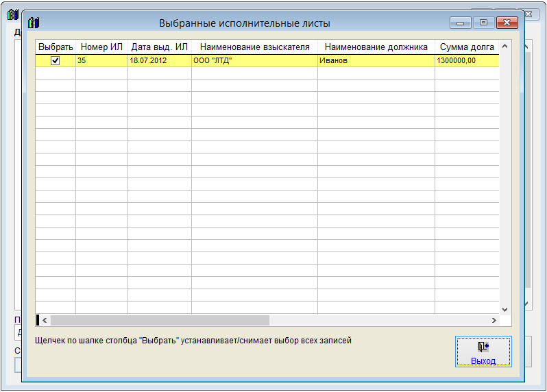Maximize the Выбранные исполнительные листы window
This screenshot has width=547, height=392.
point(483,23)
